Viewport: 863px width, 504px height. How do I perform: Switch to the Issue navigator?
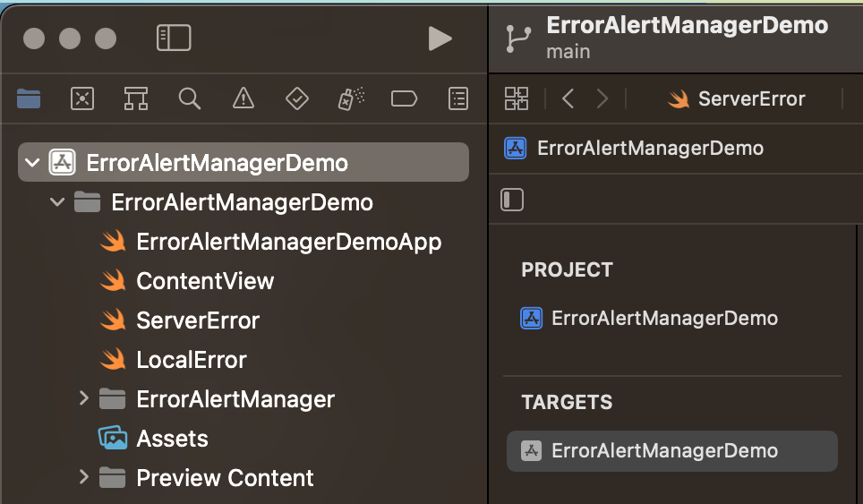click(x=243, y=98)
